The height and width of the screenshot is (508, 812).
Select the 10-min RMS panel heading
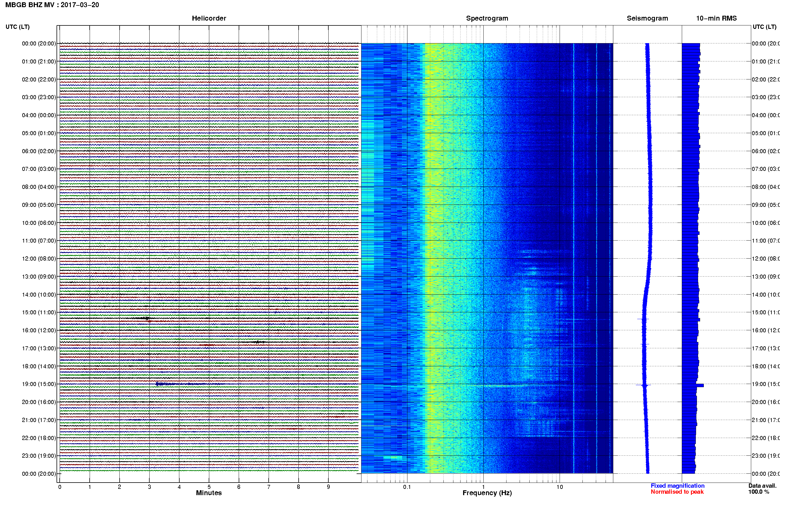(716, 19)
